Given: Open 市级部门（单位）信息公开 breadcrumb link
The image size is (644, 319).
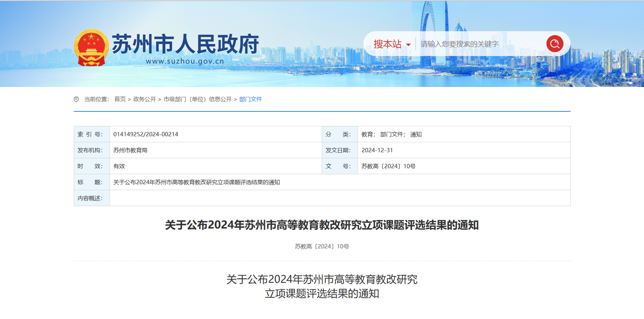Looking at the screenshot, I should coord(197,99).
